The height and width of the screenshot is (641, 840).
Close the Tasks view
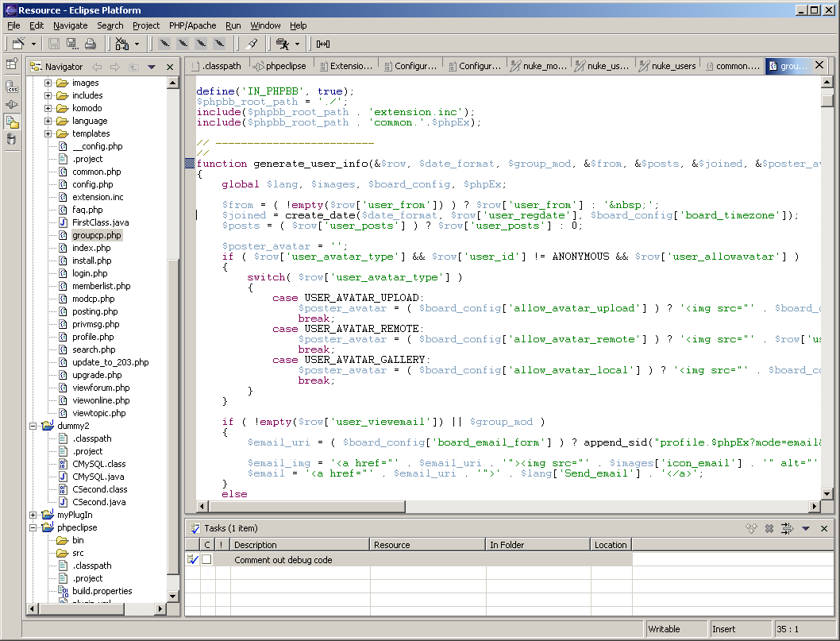point(824,528)
